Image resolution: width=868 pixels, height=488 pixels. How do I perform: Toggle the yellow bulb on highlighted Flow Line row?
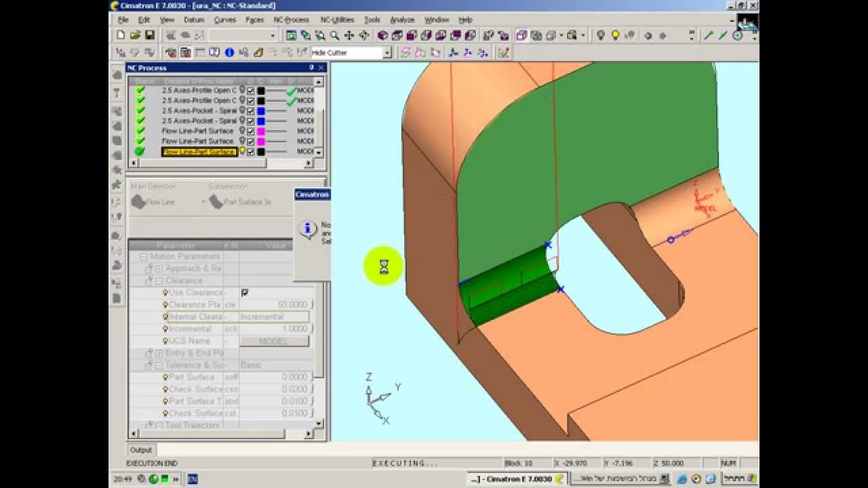tap(242, 151)
